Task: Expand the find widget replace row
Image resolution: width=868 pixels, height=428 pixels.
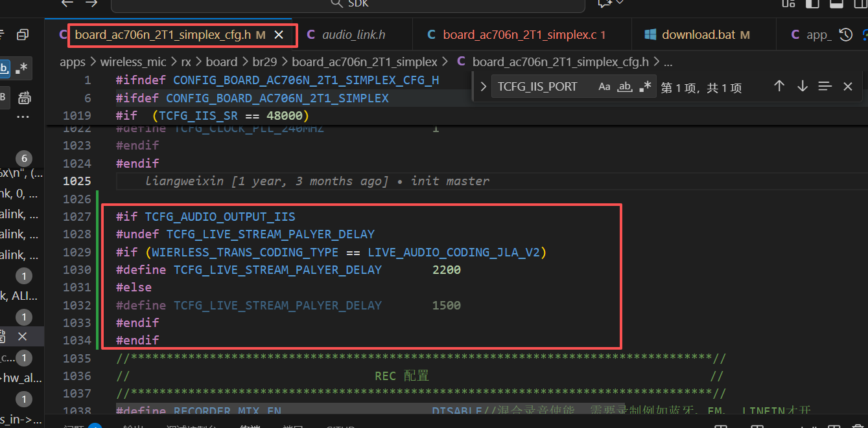Action: tap(483, 87)
